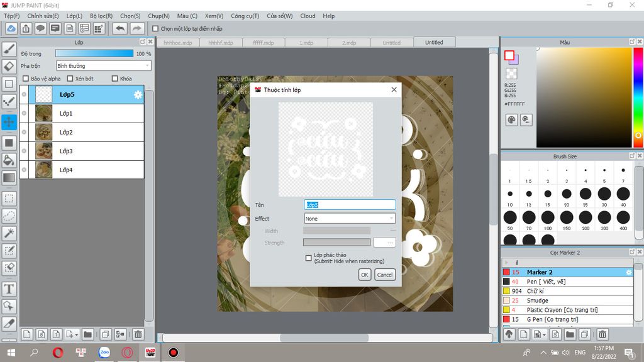
Task: Pick the Lasso select tool
Action: click(x=9, y=216)
